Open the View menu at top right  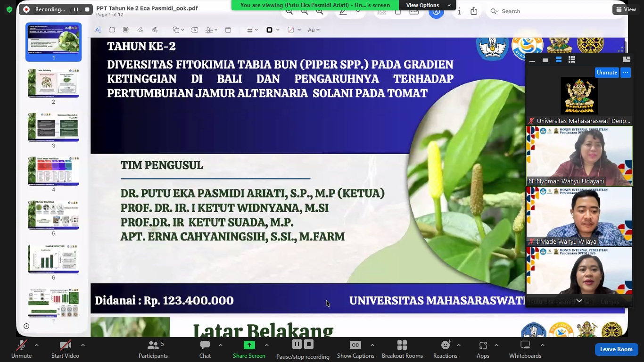pyautogui.click(x=625, y=9)
